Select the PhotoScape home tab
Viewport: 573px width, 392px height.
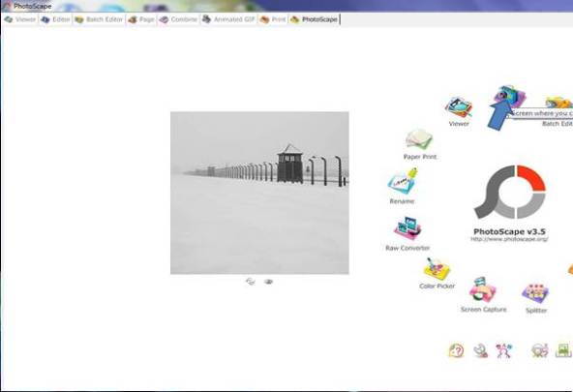point(315,19)
